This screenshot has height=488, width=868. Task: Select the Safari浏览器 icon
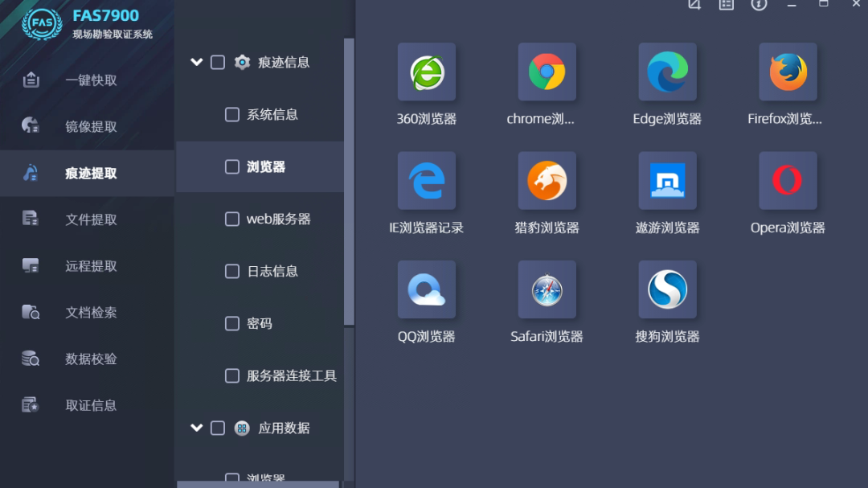tap(547, 289)
